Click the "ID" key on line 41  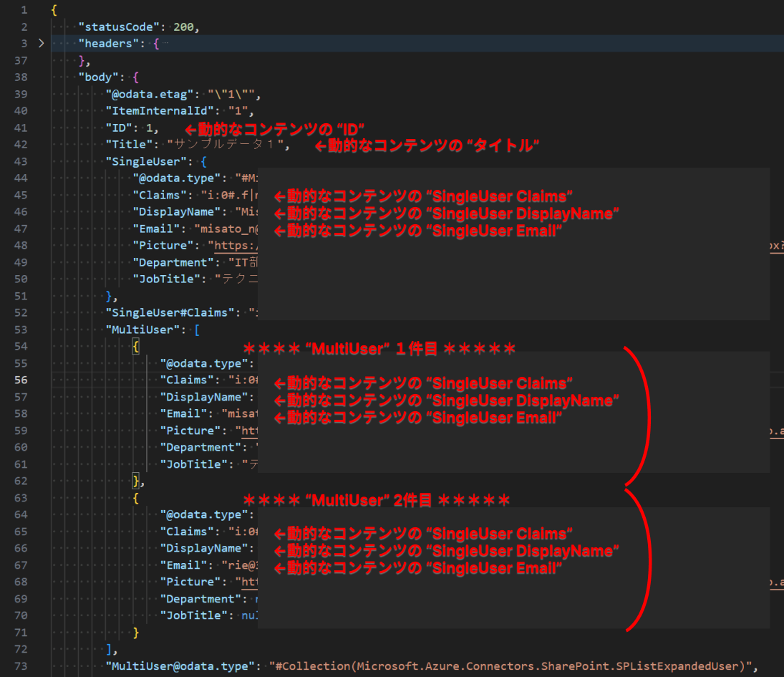119,128
